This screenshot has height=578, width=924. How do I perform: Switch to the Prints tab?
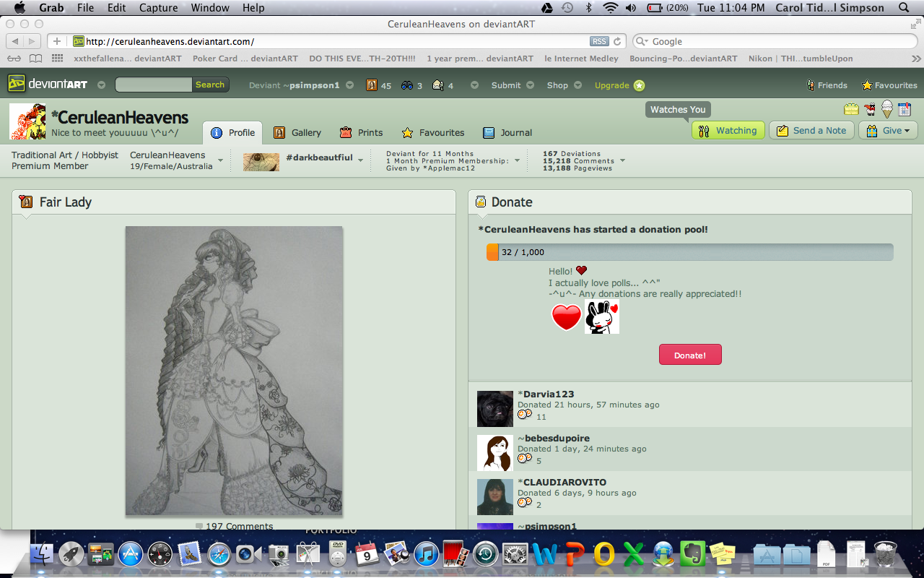[x=361, y=132]
